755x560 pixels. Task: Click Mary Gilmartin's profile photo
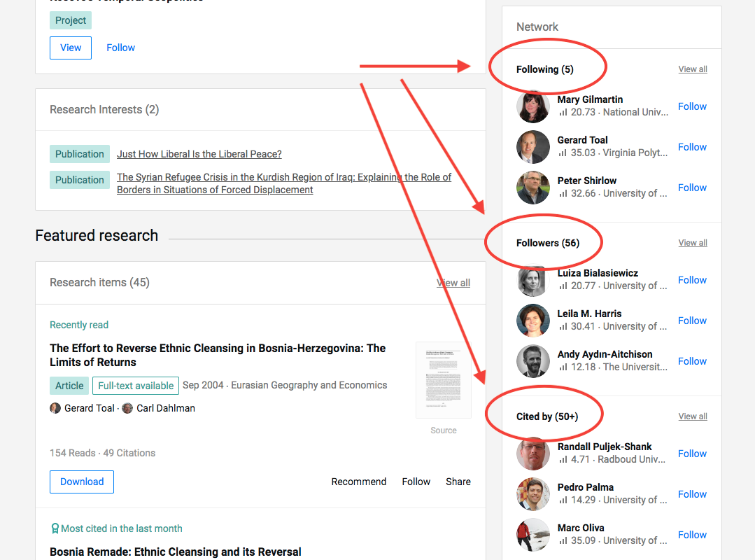[x=533, y=106]
